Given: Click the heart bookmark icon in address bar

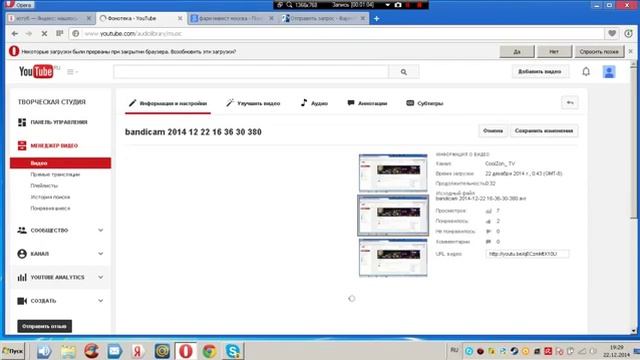Looking at the screenshot, I should tap(612, 33).
